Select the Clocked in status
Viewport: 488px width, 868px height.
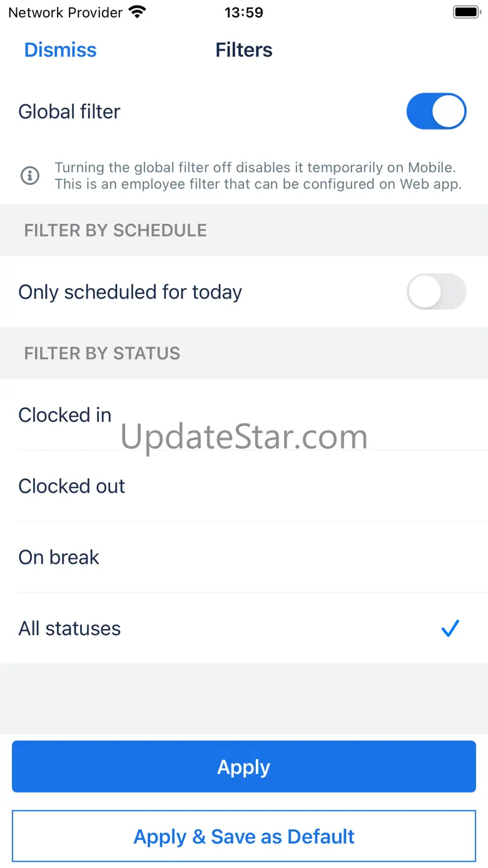tap(65, 415)
